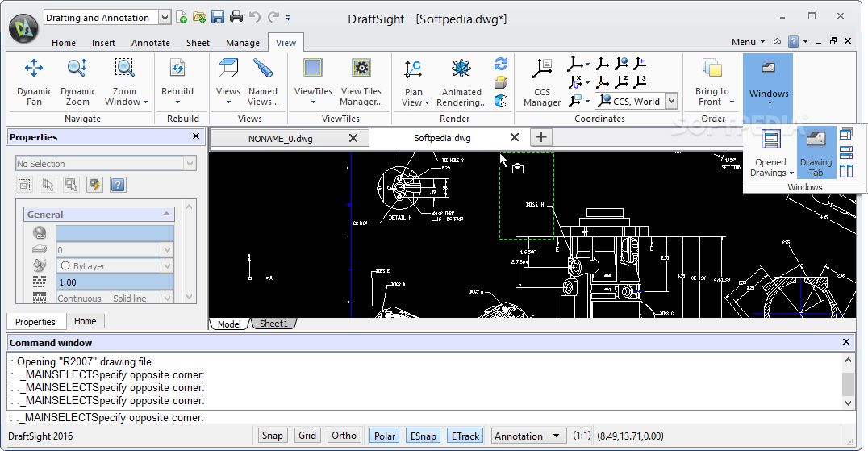Viewport: 868px width, 451px height.
Task: Close the Properties panel
Action: coord(196,136)
